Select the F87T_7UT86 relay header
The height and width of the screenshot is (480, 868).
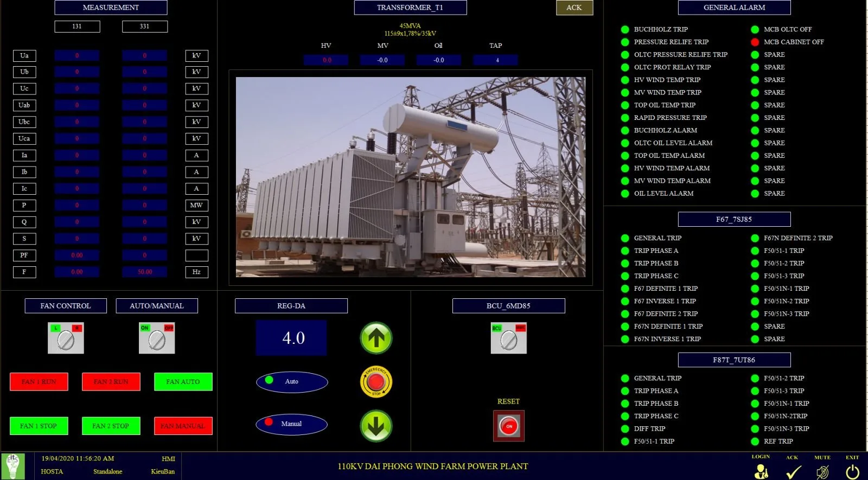[x=735, y=360]
